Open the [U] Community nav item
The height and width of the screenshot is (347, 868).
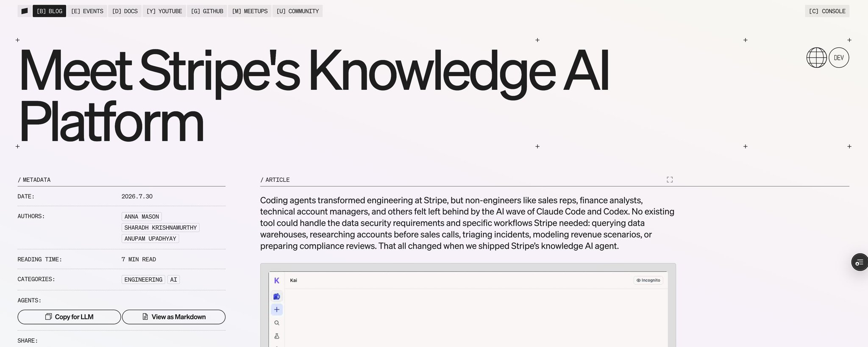coord(298,11)
